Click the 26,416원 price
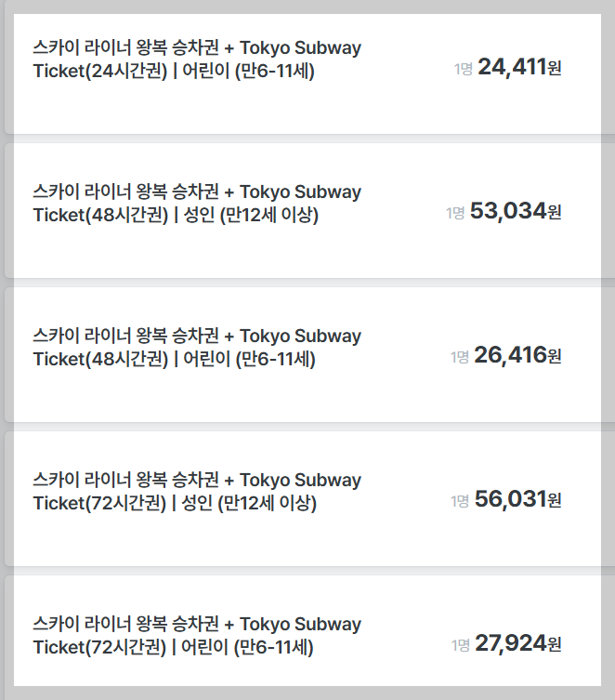This screenshot has width=615, height=700. (x=517, y=355)
